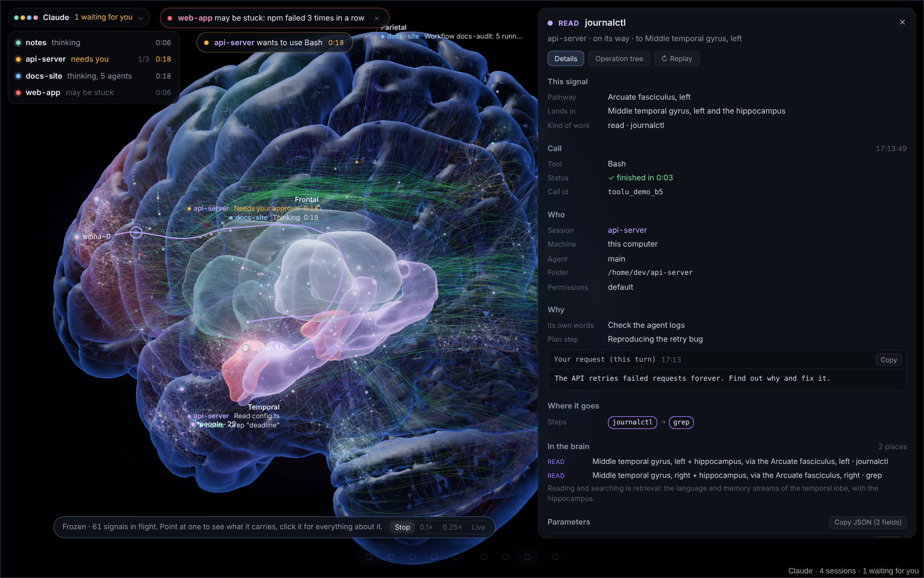Click Copy JSON (2 fields)
Viewport: 924px width, 578px height.
click(868, 523)
